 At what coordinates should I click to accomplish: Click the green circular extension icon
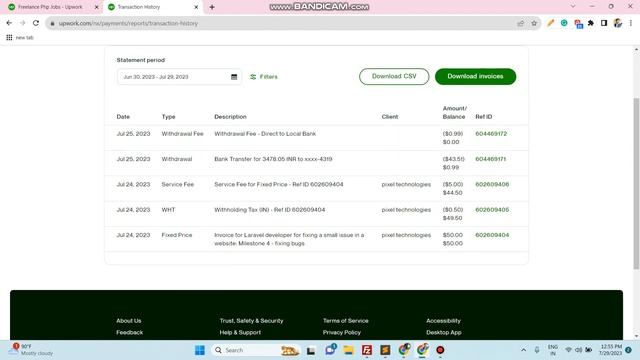[x=564, y=23]
